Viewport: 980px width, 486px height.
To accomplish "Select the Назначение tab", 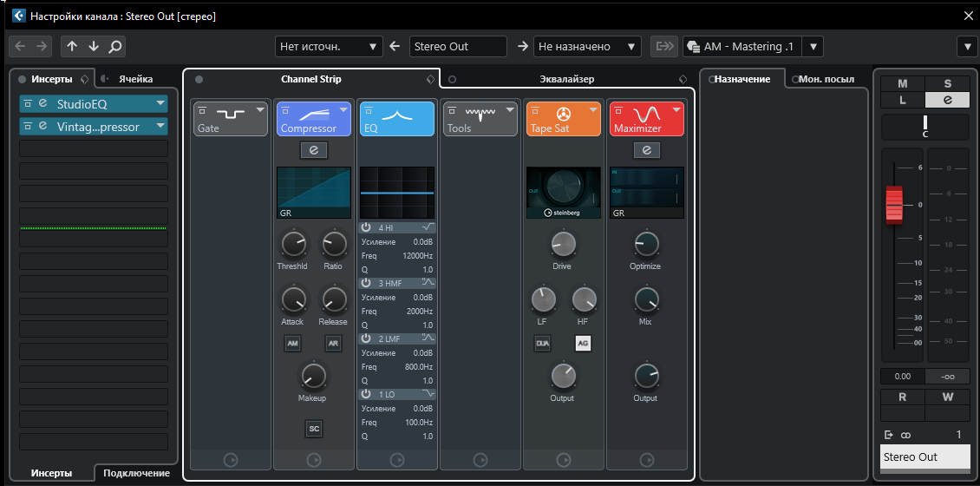I will point(742,80).
